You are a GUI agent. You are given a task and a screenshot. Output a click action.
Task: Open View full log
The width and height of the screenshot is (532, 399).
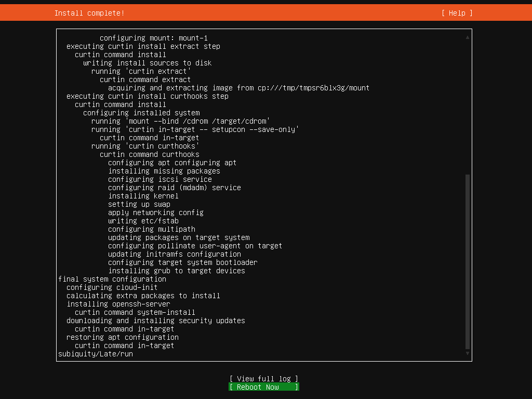click(263, 379)
